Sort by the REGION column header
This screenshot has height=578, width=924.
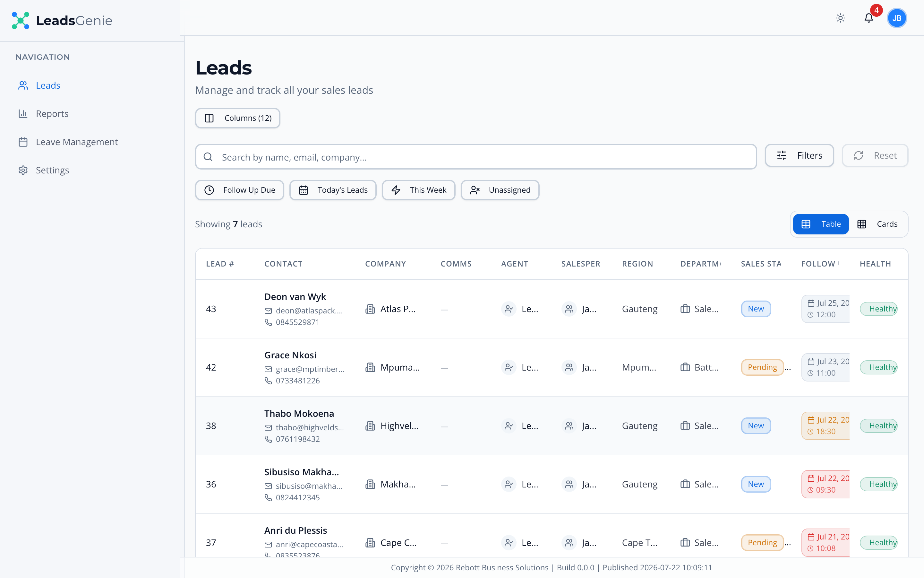click(x=637, y=264)
